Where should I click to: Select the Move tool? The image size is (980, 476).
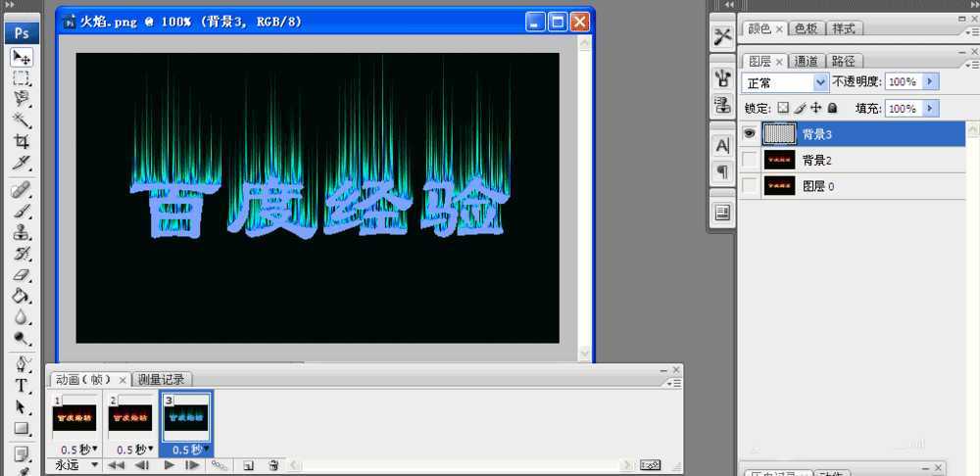pyautogui.click(x=22, y=58)
